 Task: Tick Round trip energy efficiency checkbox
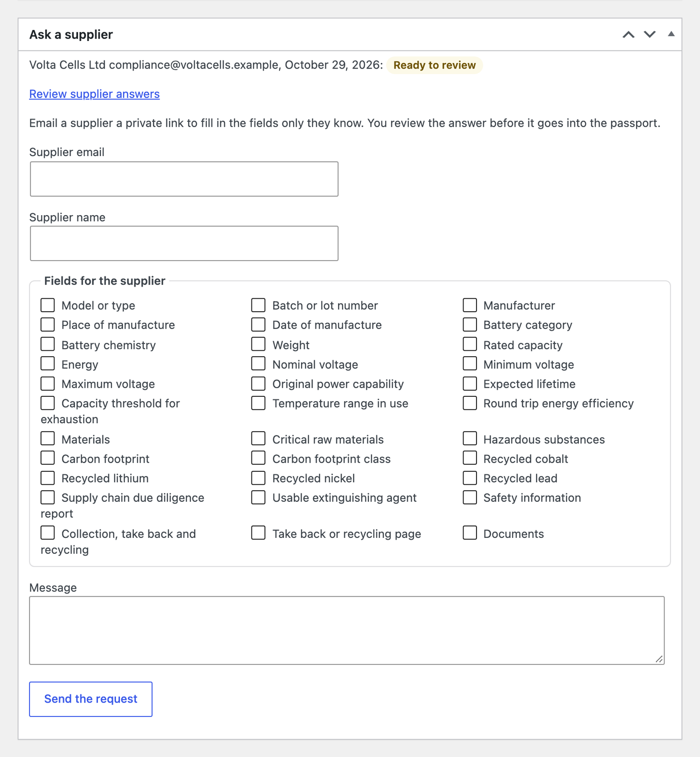tap(470, 403)
